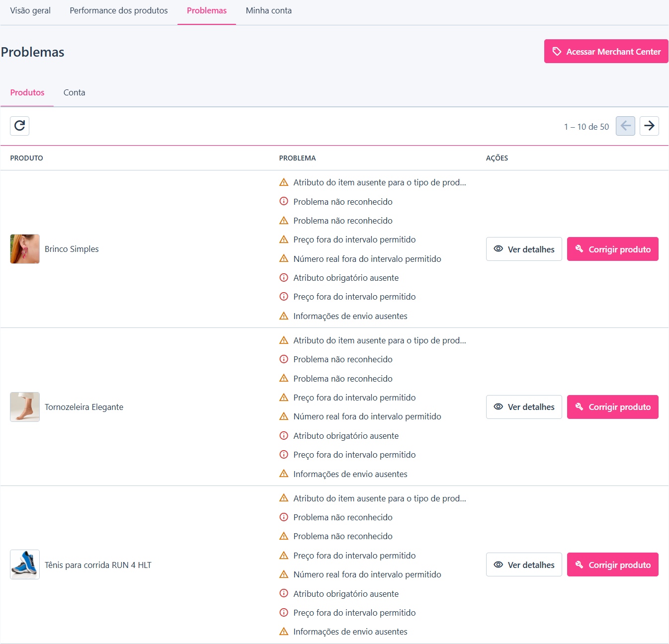Click Tornozeleira 'Informações de envio ausentes' text
The height and width of the screenshot is (644, 669).
point(350,474)
